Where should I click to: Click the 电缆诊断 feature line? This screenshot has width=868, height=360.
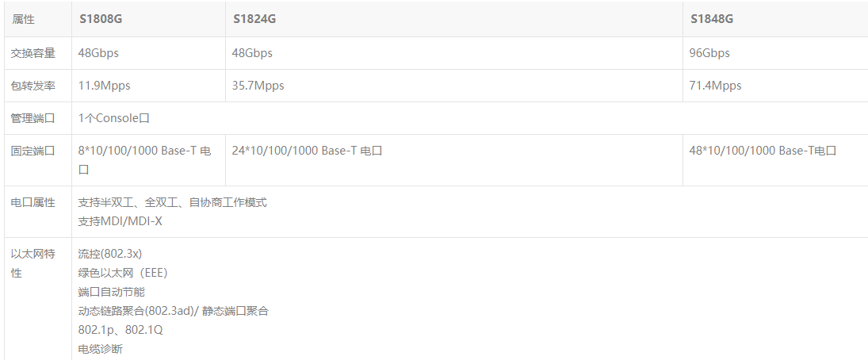tap(100, 349)
